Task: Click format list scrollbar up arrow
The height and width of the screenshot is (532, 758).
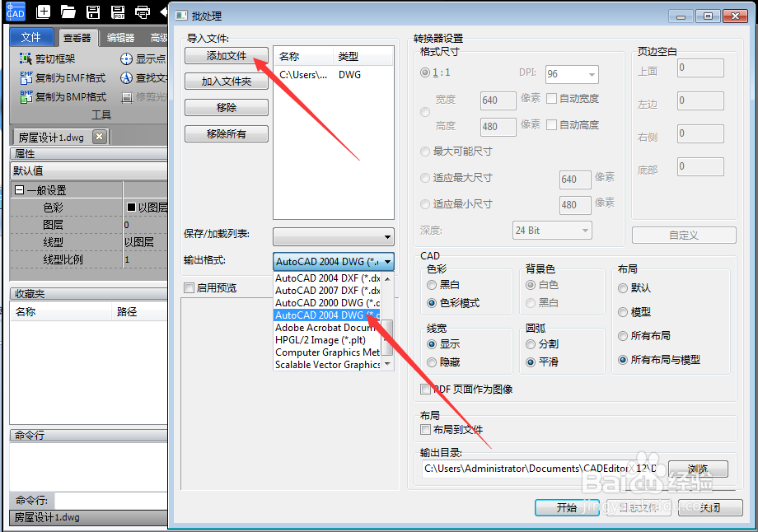Action: (387, 279)
